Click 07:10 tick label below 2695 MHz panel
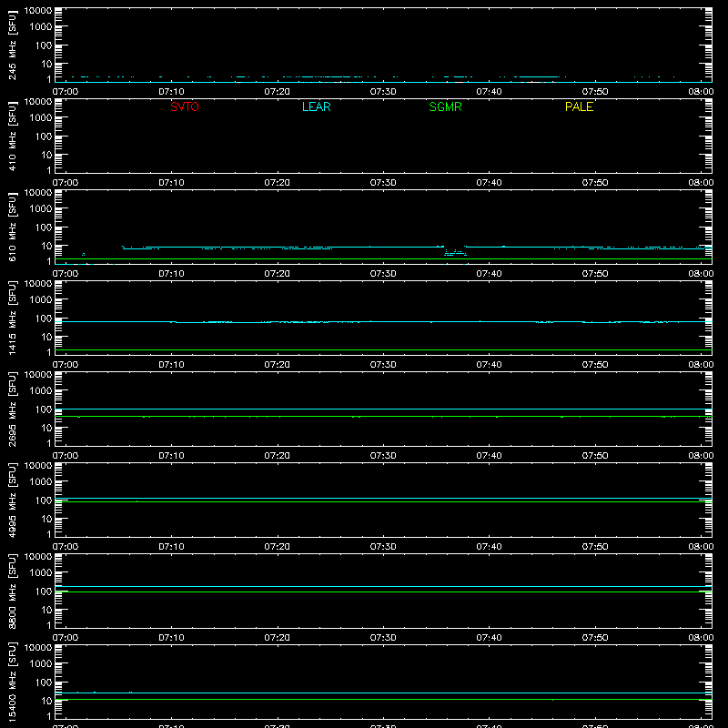Viewport: 728px width, 728px height. [171, 456]
